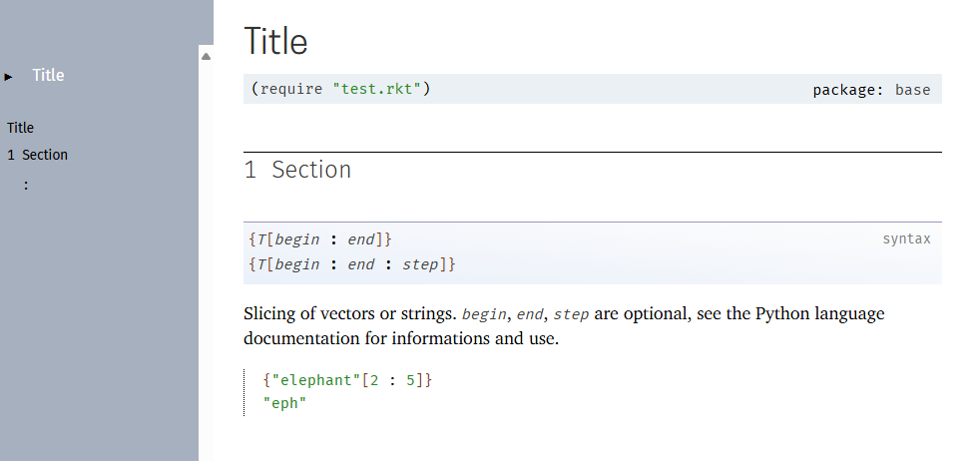Click the 'require' keyword

pyautogui.click(x=292, y=89)
